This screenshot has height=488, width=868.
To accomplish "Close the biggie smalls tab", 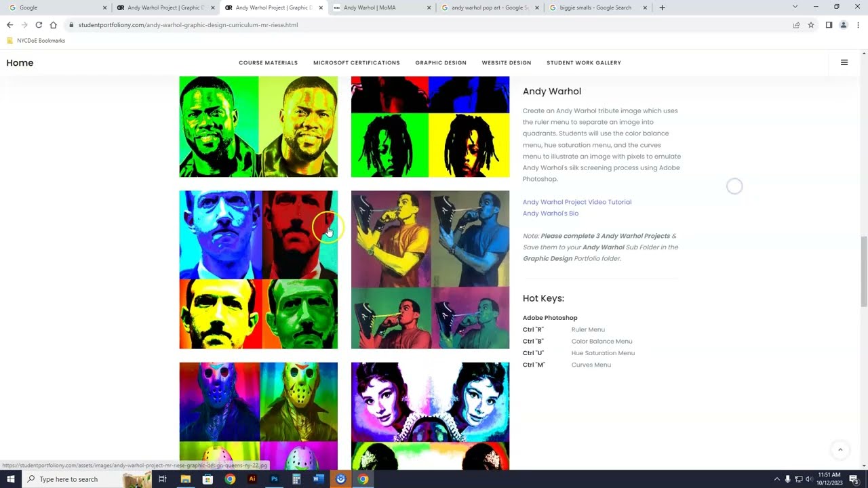I will (646, 7).
